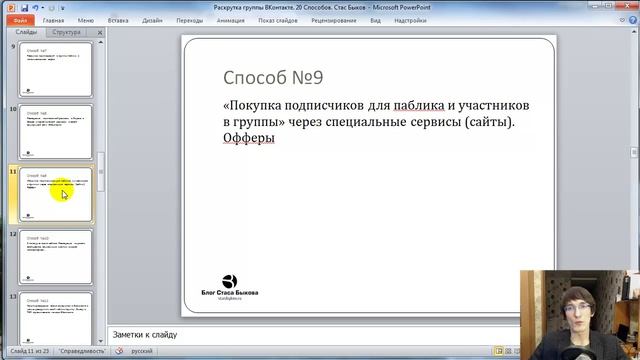Close the slides thumbnail pane
The image size is (640, 360).
[x=100, y=32]
